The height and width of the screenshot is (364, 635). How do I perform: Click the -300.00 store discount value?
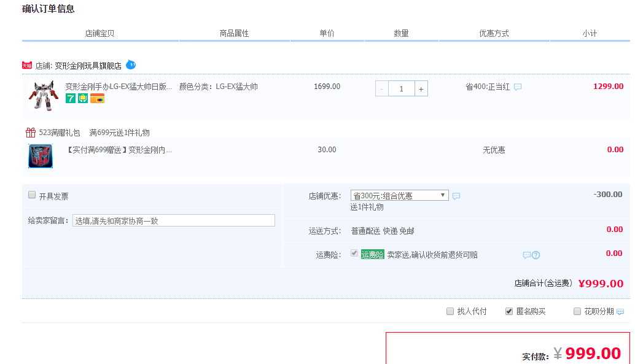[x=608, y=195]
